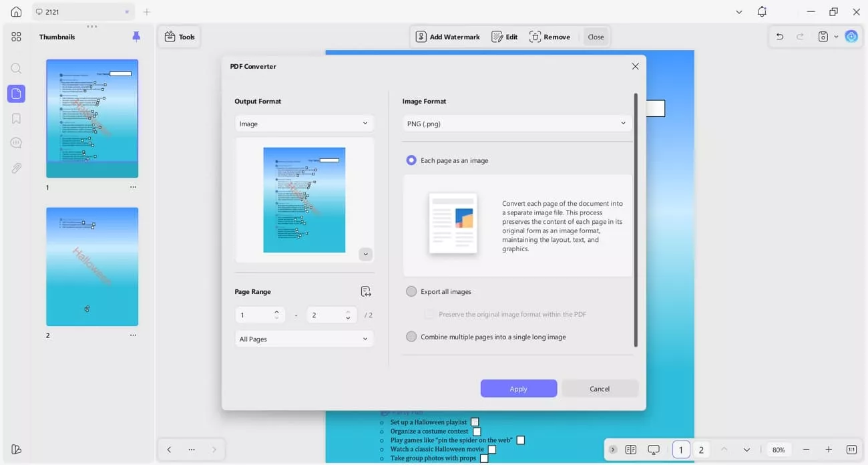
Task: Enable two-page view from the bottom bar
Action: coord(630,450)
